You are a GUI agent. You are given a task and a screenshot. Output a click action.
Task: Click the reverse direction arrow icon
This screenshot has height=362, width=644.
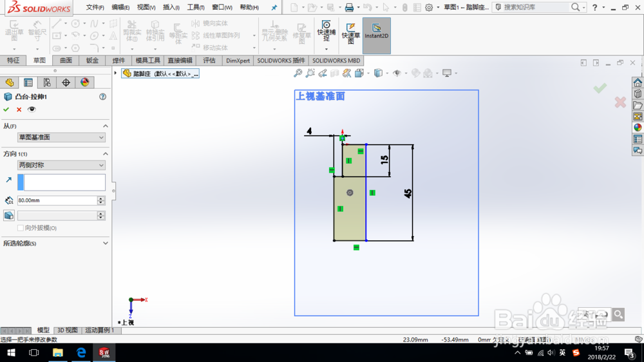[x=8, y=180]
